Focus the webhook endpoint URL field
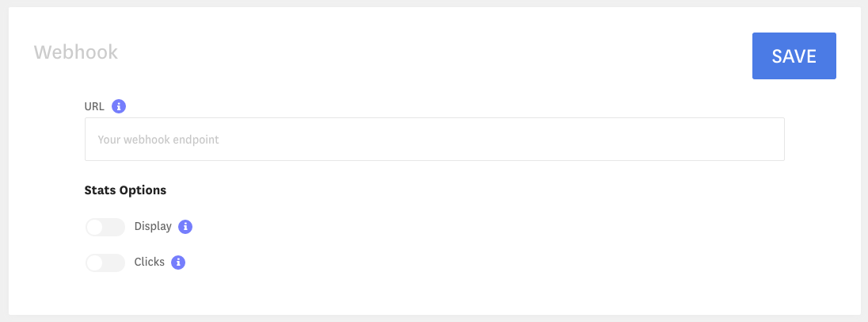 coord(435,139)
